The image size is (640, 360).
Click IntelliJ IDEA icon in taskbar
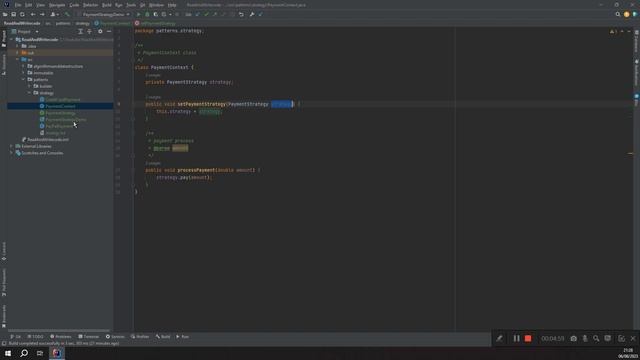pos(57,353)
